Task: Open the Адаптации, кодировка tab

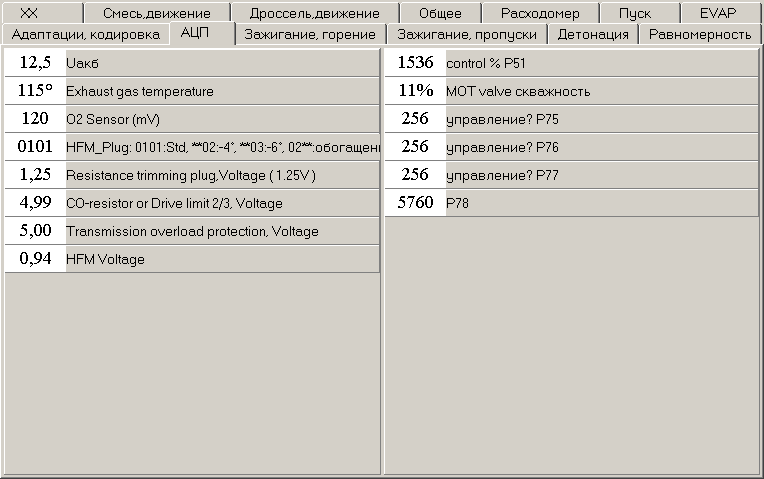Action: point(86,35)
